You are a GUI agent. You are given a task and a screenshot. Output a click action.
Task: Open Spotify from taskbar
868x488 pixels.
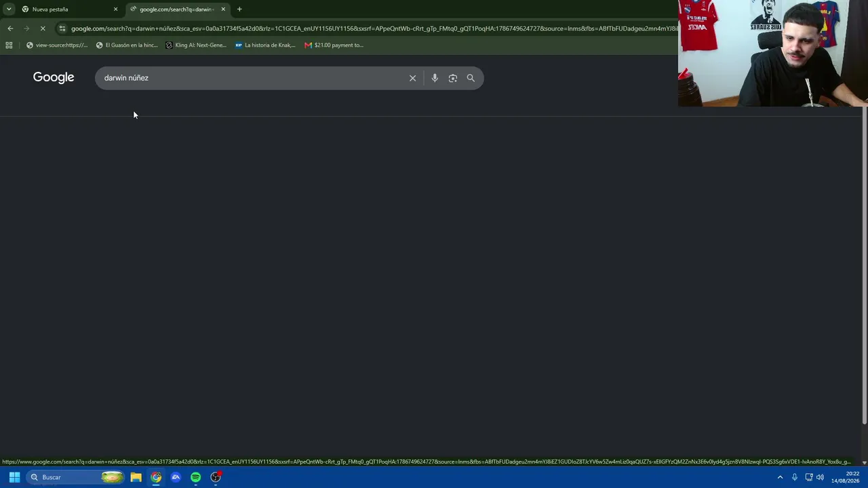[195, 477]
